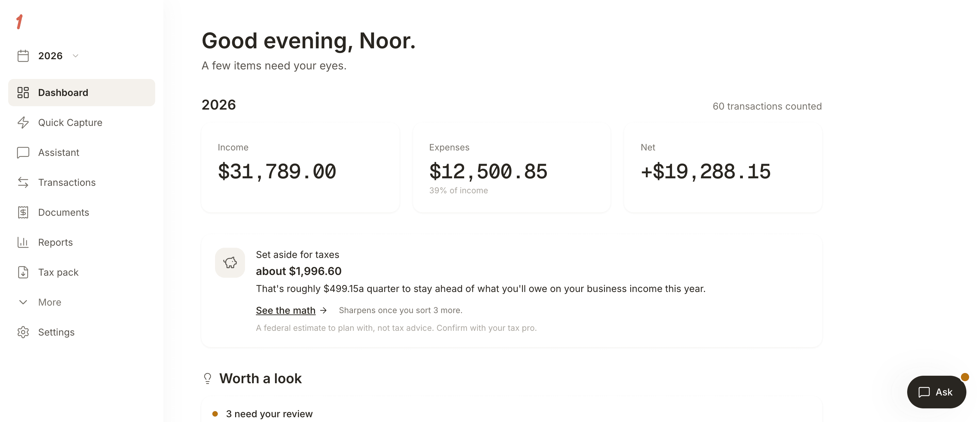
Task: Click the Documents receipt icon
Action: (x=23, y=212)
